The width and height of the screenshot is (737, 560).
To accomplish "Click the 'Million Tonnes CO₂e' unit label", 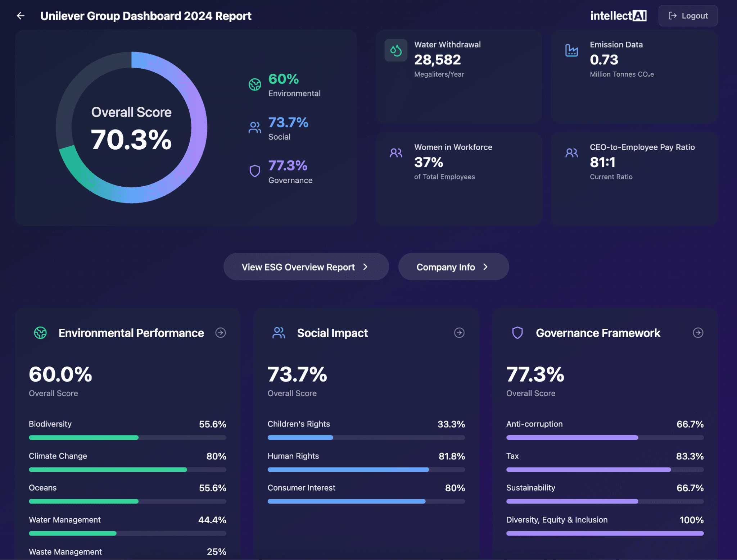I will (622, 74).
